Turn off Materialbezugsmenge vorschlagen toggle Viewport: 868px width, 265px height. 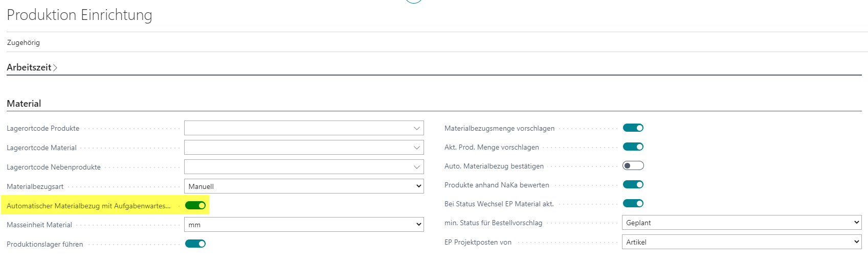click(633, 128)
